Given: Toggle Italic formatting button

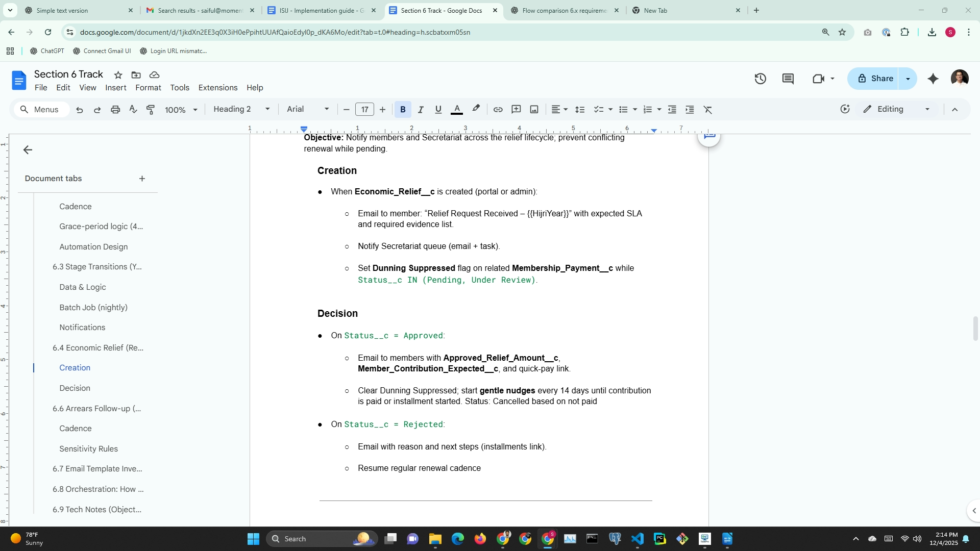Looking at the screenshot, I should [421, 110].
